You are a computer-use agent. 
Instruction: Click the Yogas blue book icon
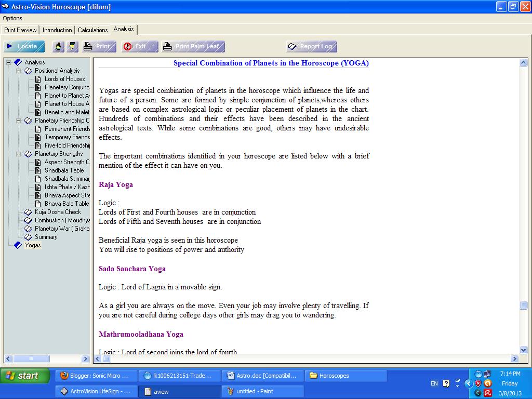[18, 245]
